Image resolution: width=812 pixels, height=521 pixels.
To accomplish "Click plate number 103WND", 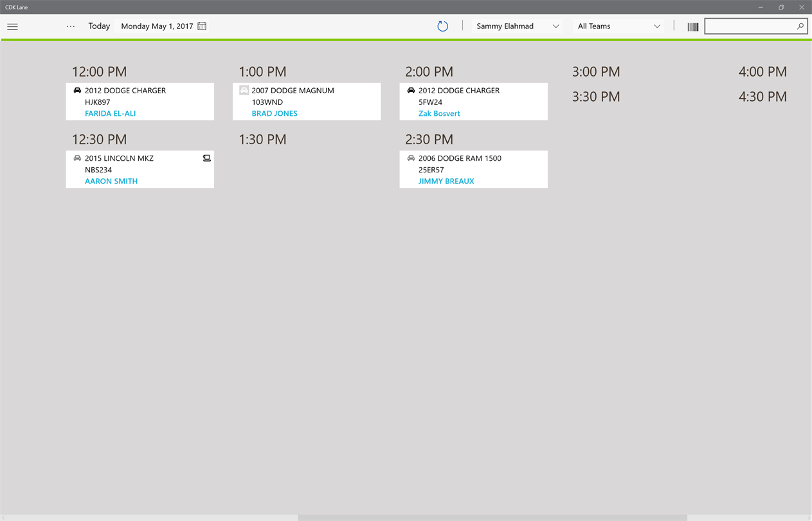I will click(x=267, y=102).
